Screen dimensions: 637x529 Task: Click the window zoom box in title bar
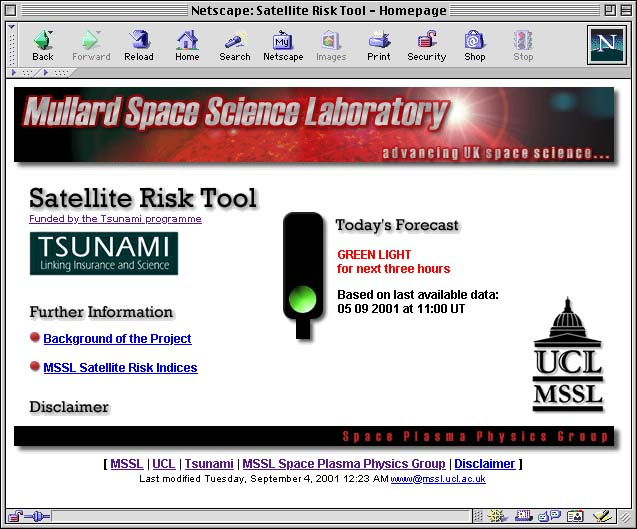pyautogui.click(x=610, y=10)
